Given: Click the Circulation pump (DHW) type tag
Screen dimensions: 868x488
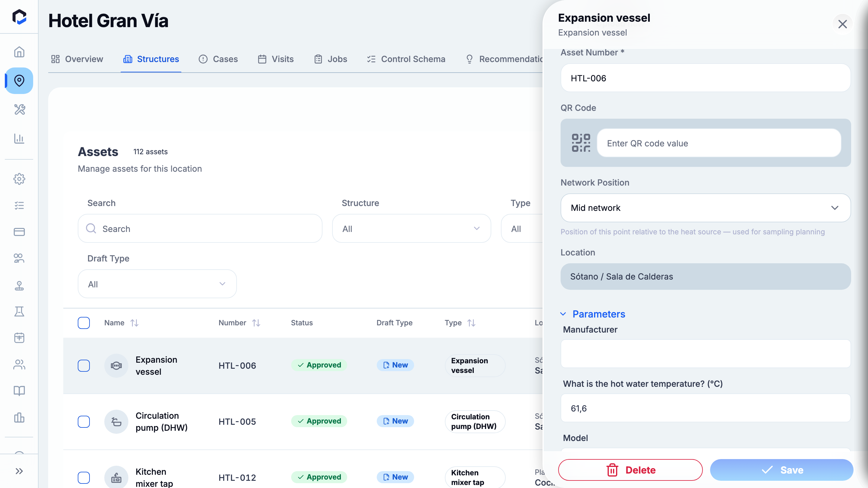Looking at the screenshot, I should coord(475,421).
